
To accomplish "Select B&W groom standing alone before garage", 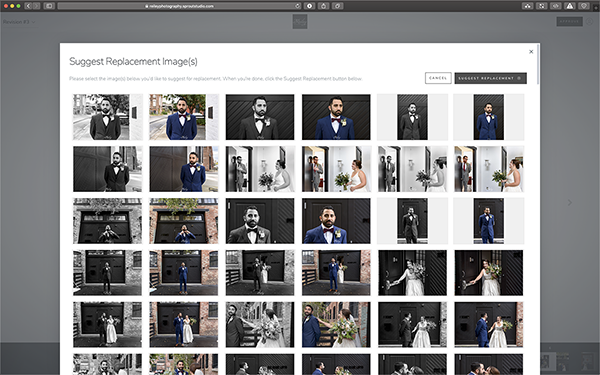I will (108, 272).
